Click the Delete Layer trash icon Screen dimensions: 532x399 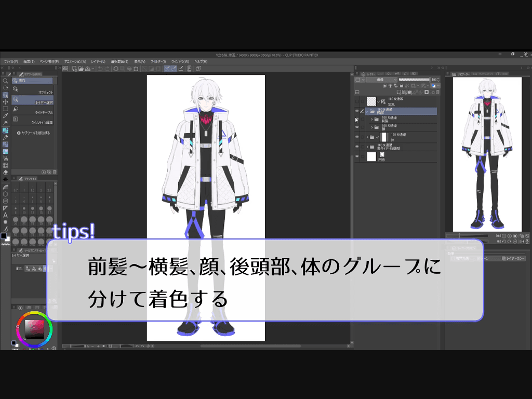pyautogui.click(x=437, y=92)
